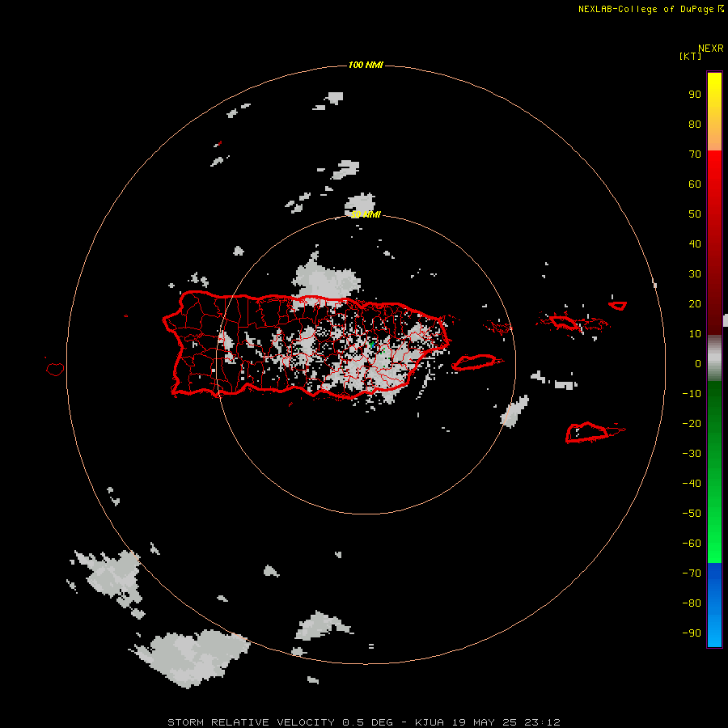
Task: Click the -40 value on the scale
Action: (x=692, y=484)
